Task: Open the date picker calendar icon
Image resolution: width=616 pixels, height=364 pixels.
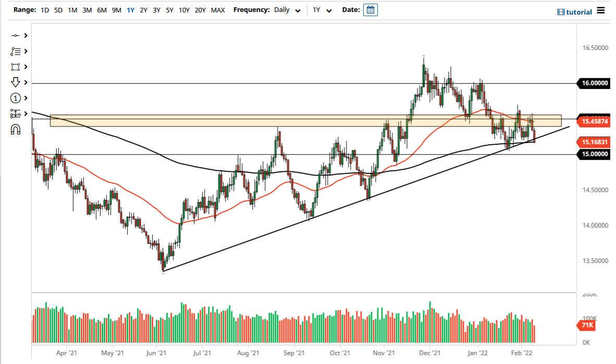Action: [370, 9]
